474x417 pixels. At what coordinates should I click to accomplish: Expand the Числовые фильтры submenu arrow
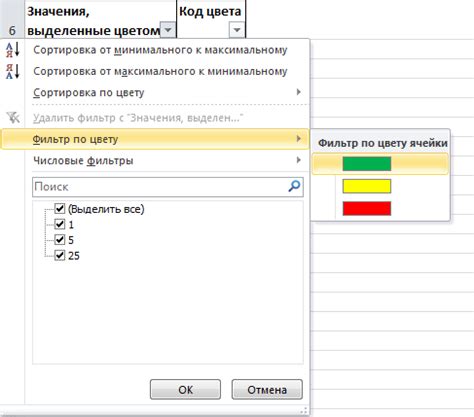(x=299, y=160)
